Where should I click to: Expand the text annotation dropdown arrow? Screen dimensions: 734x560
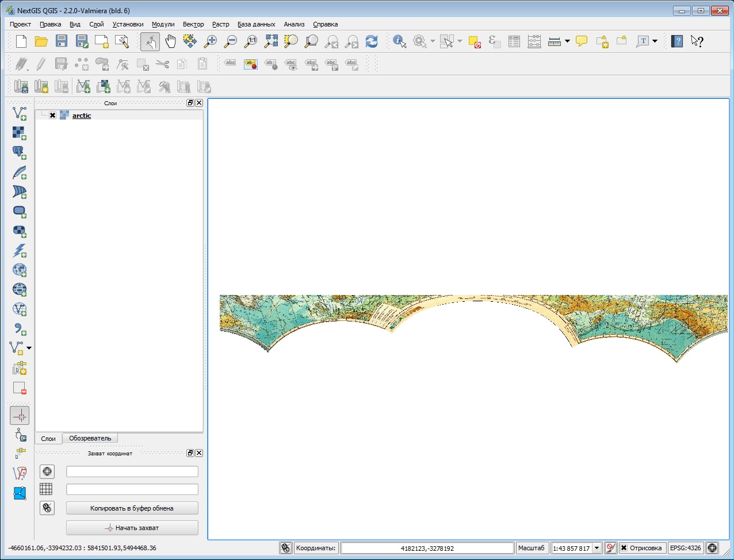655,41
